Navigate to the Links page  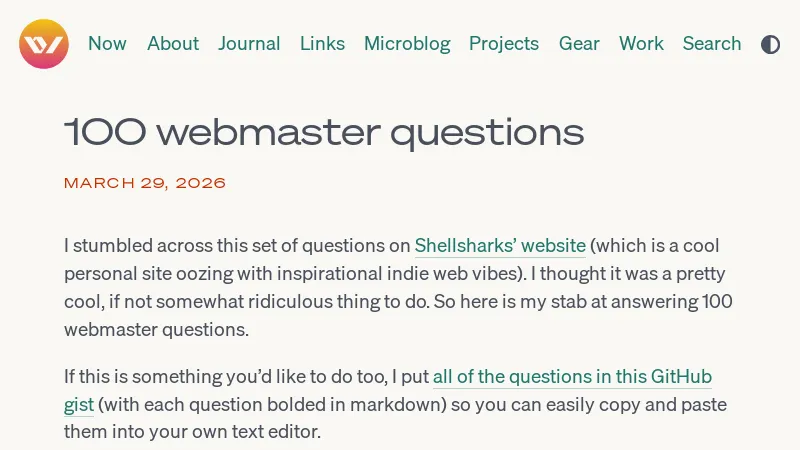(322, 44)
